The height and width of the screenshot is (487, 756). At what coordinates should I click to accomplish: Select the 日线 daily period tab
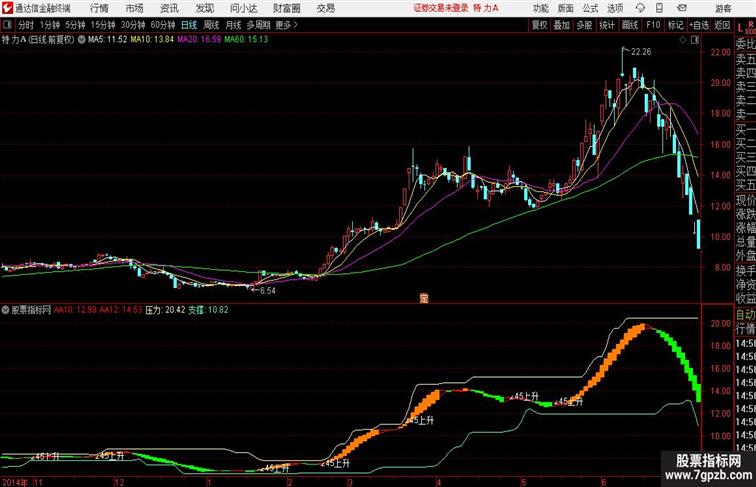pos(189,25)
